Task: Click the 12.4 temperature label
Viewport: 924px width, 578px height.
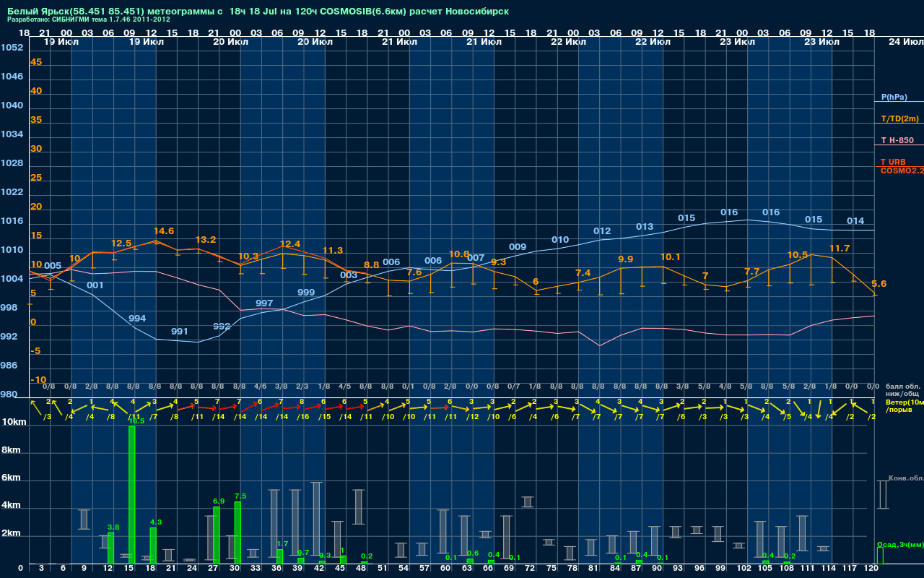Action: [x=290, y=244]
